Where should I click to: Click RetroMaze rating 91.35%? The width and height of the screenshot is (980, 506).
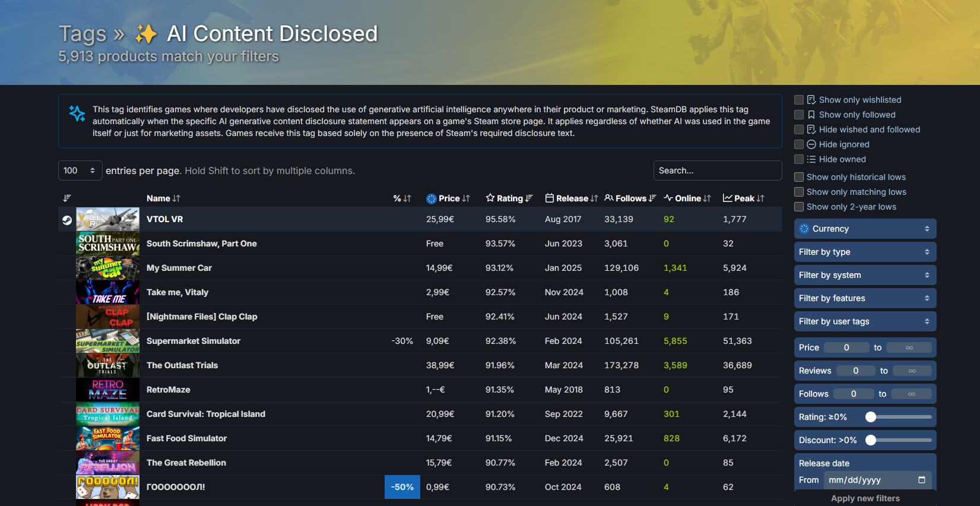pos(500,390)
